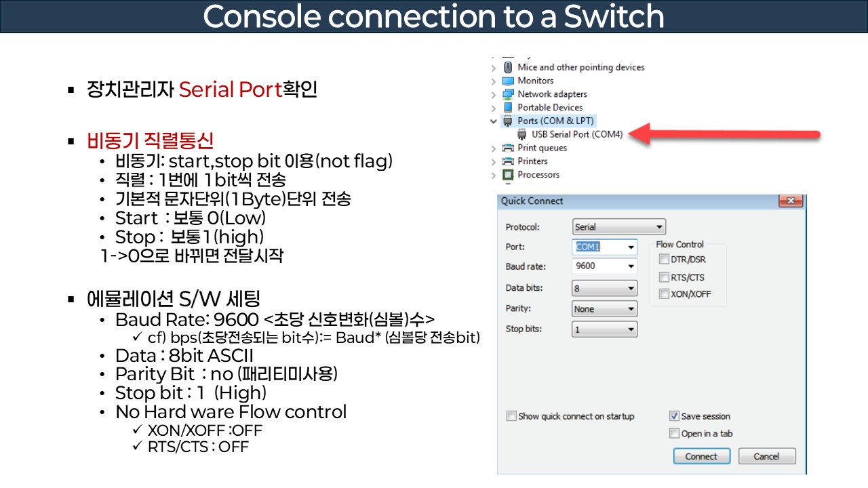Viewport: 868px width, 488px height.
Task: Open the Stop bits dropdown
Action: [605, 329]
